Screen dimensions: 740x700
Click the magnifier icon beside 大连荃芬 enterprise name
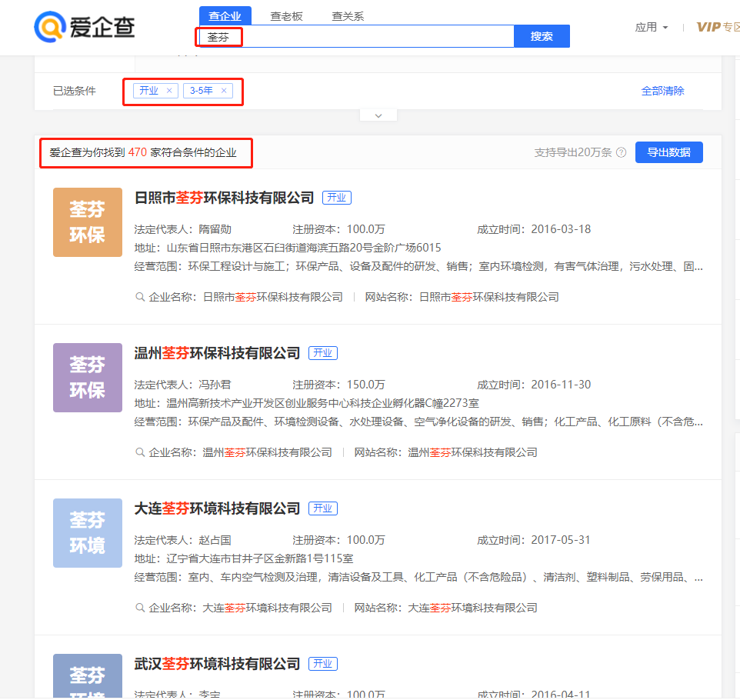tap(140, 607)
